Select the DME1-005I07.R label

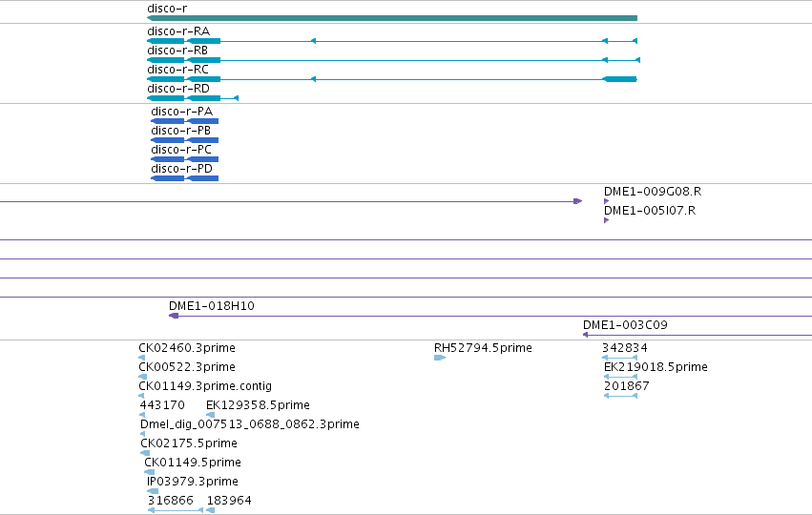650,211
